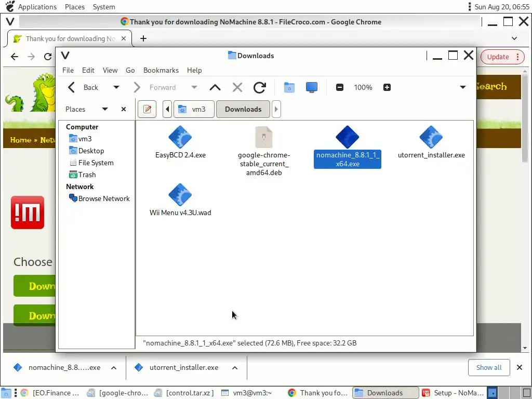Click Home breadcrumb link on FileCroco
The width and height of the screenshot is (532, 399).
pos(20,140)
